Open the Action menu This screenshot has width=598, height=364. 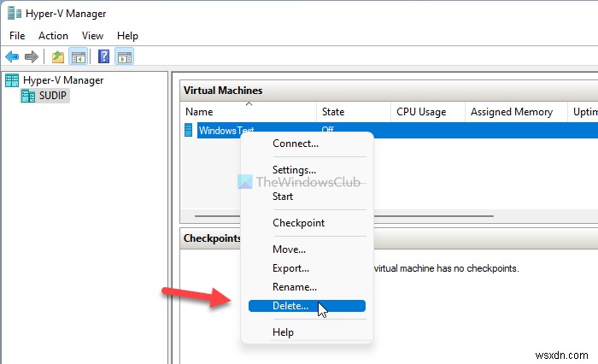pyautogui.click(x=53, y=36)
